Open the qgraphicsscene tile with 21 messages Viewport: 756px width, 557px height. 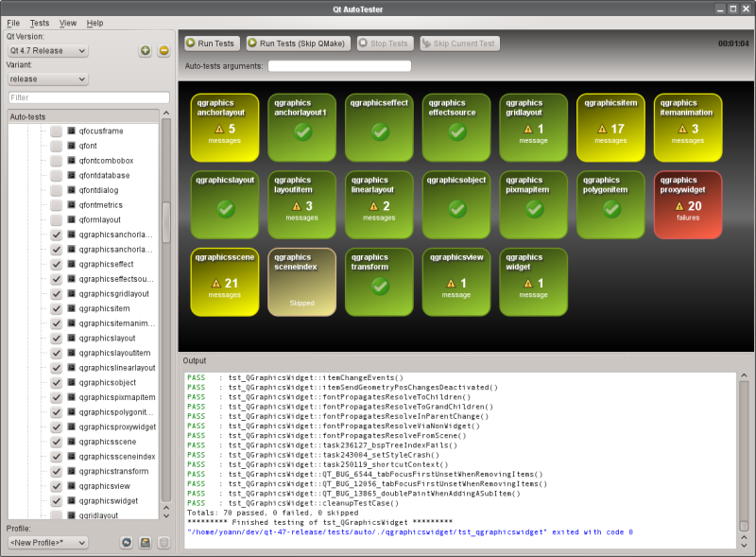click(x=225, y=282)
